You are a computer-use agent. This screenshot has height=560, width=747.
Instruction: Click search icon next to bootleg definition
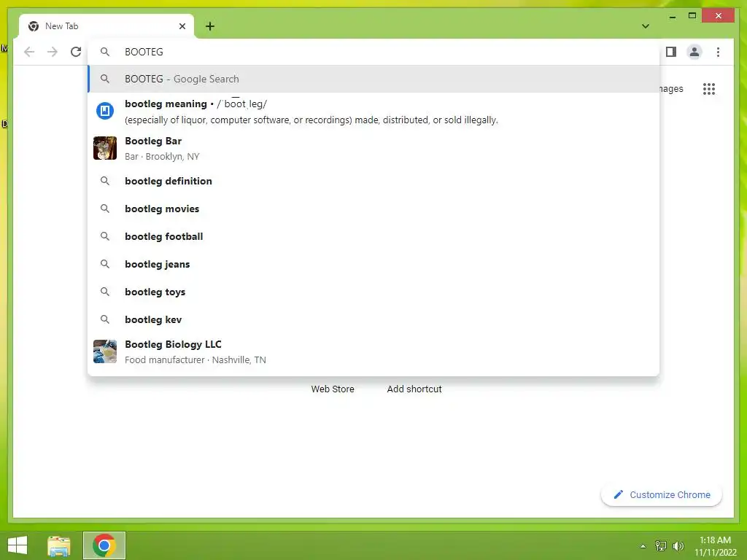105,181
